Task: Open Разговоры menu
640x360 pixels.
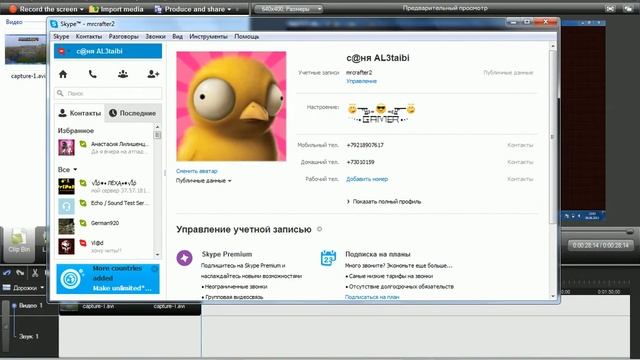Action: [x=124, y=36]
